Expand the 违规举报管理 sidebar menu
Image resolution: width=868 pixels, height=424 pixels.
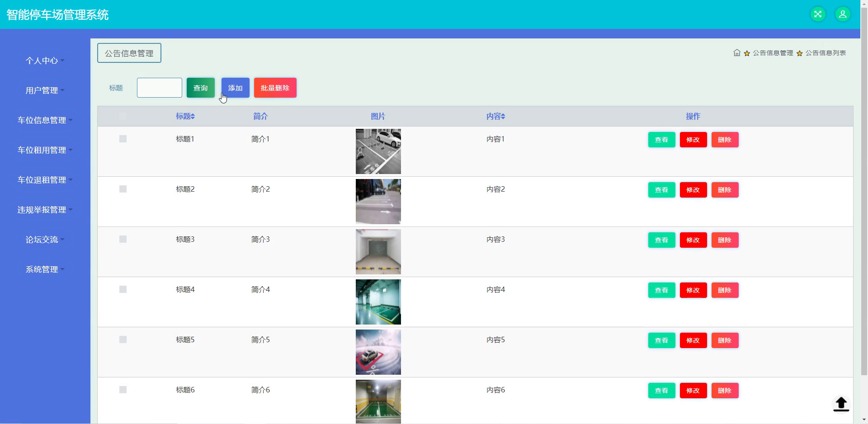(x=45, y=210)
